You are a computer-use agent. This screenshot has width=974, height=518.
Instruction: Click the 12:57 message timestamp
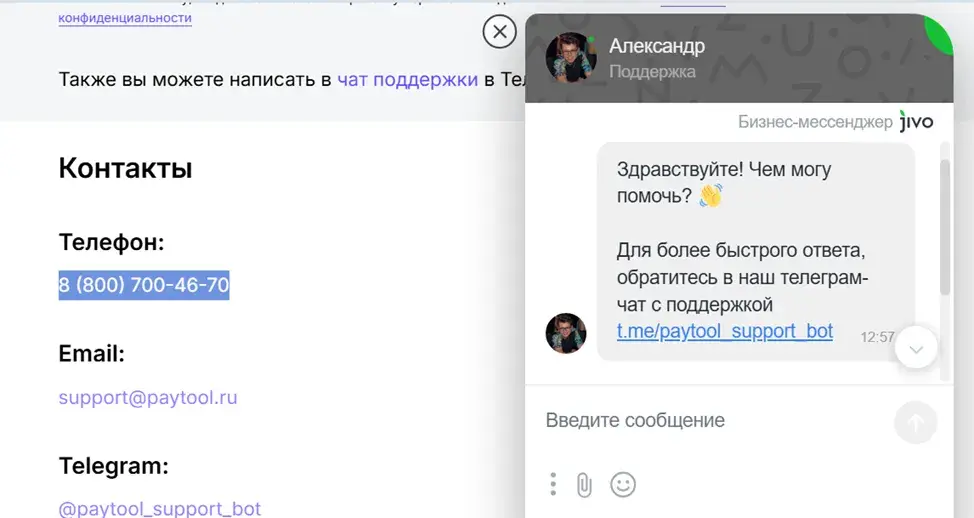click(877, 337)
